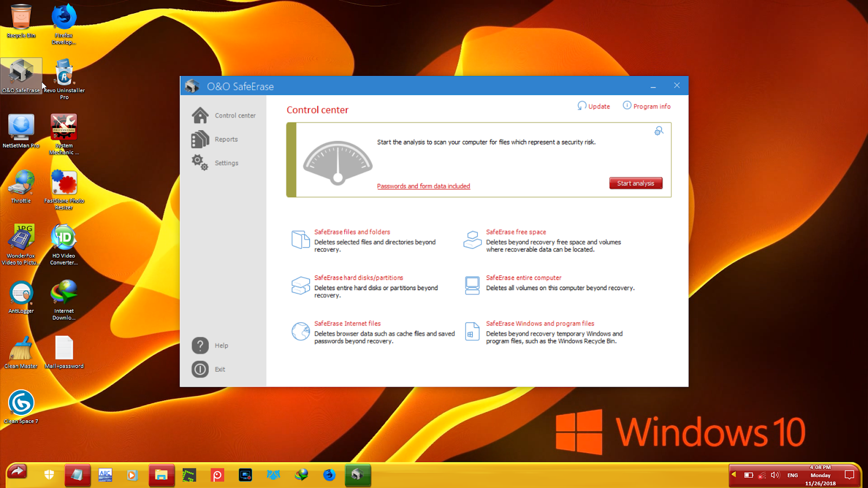Viewport: 868px width, 488px height.
Task: Click analysis settings icon in scan panel
Action: point(659,131)
